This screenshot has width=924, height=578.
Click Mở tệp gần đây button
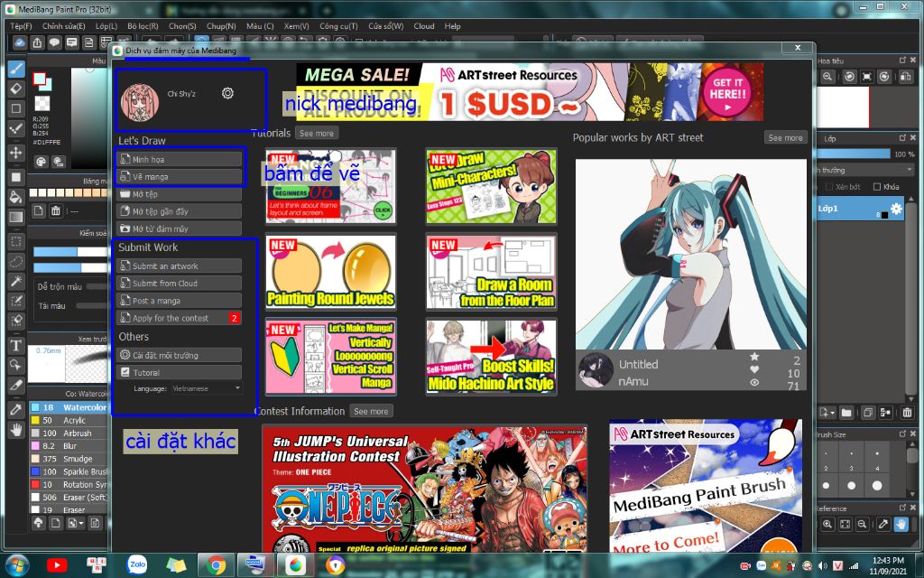point(180,211)
